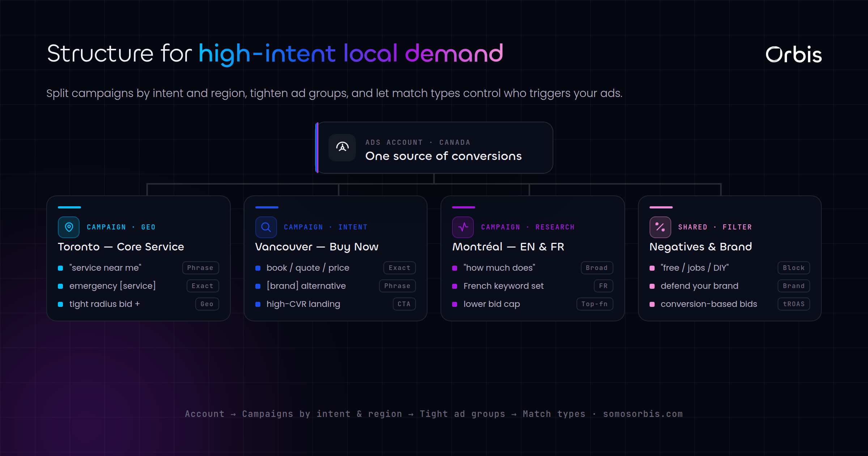Click the "conversion-based bids" row
The image size is (868, 456).
click(730, 304)
